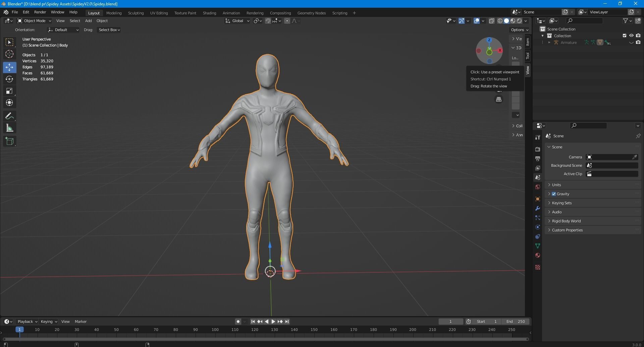Switch to wireframe viewport shading

click(500, 21)
